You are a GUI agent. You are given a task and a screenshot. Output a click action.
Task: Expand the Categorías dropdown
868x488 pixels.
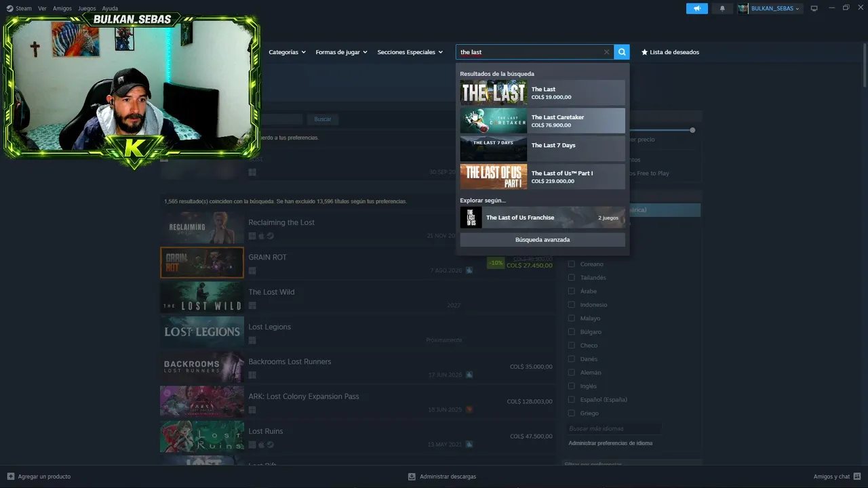tap(287, 52)
